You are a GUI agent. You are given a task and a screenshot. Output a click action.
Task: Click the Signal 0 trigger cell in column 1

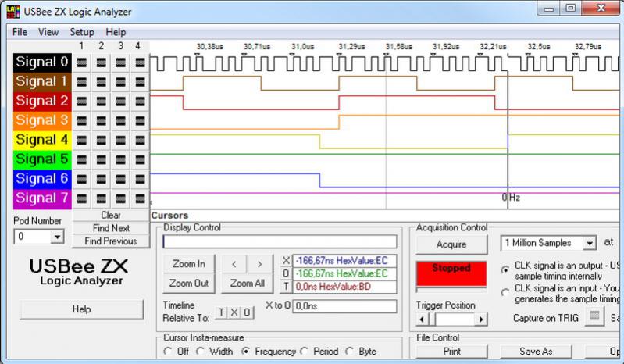(81, 62)
